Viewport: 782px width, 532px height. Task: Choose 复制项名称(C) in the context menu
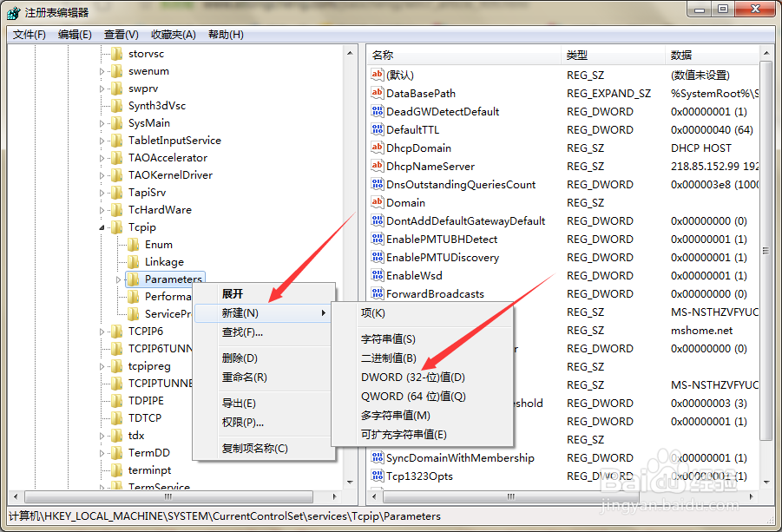coord(264,448)
